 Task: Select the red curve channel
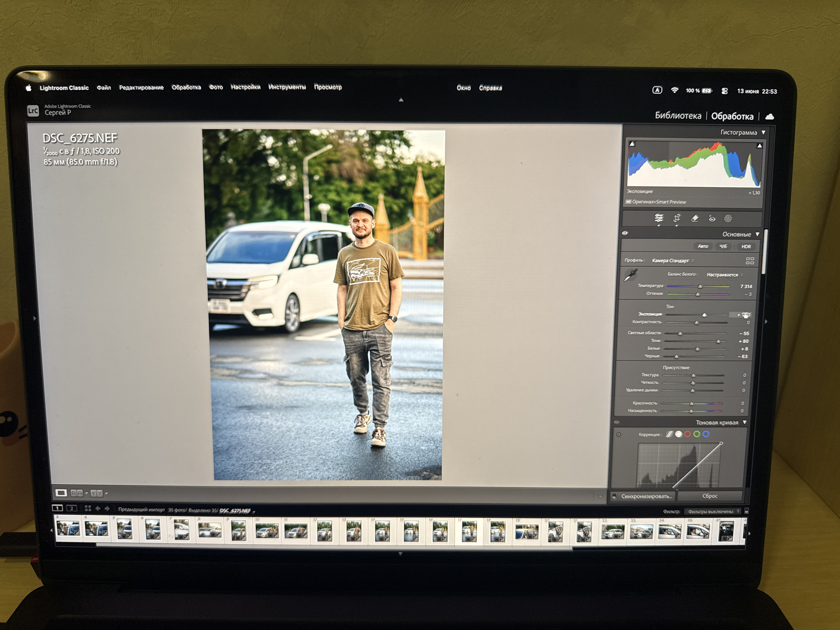coord(688,434)
